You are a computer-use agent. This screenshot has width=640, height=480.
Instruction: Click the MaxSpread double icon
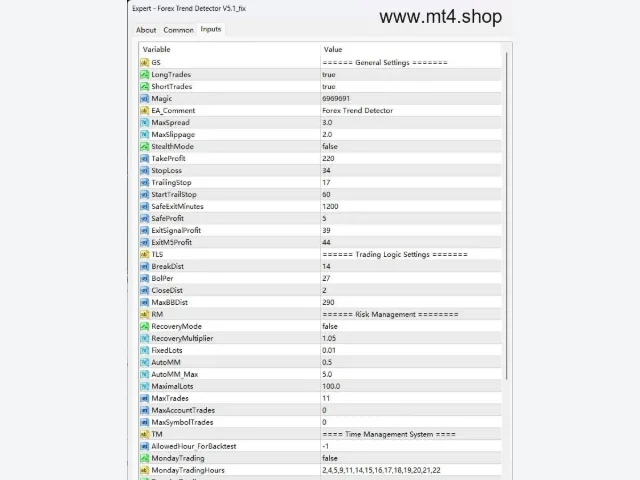click(x=144, y=122)
